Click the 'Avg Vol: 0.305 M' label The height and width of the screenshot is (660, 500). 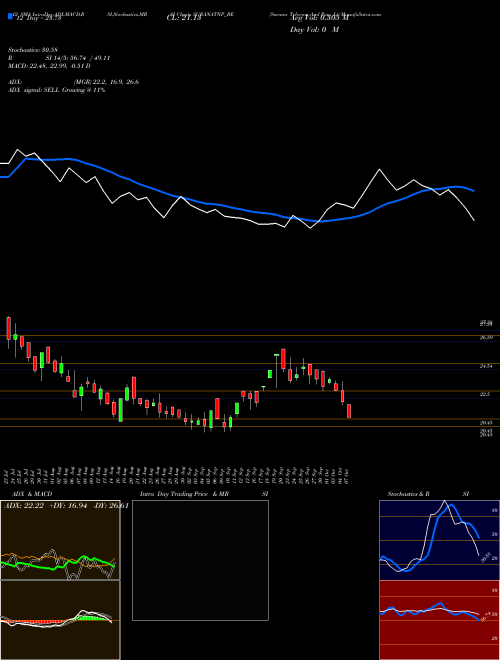pyautogui.click(x=320, y=18)
